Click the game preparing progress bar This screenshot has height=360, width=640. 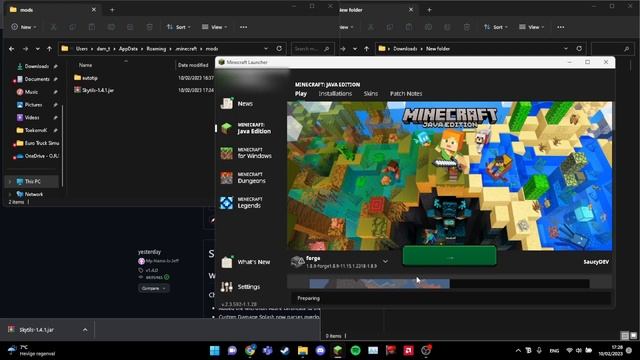449,283
